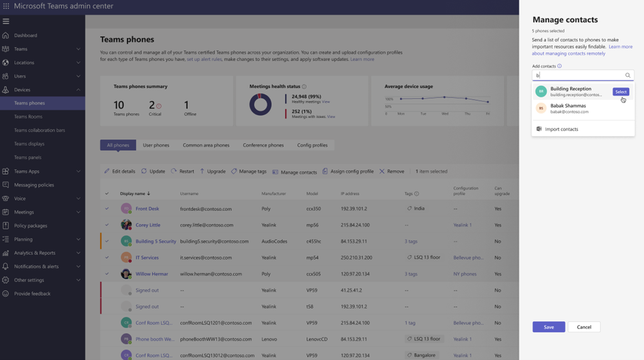Expand the Teams sidebar section

[78, 49]
